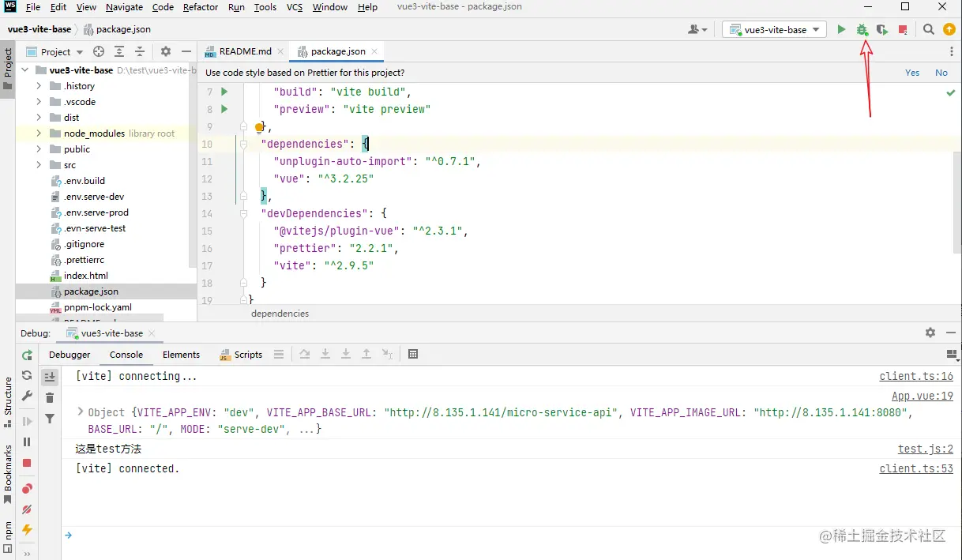The image size is (962, 560).
Task: Open editor tabs more options menu
Action: 951,51
